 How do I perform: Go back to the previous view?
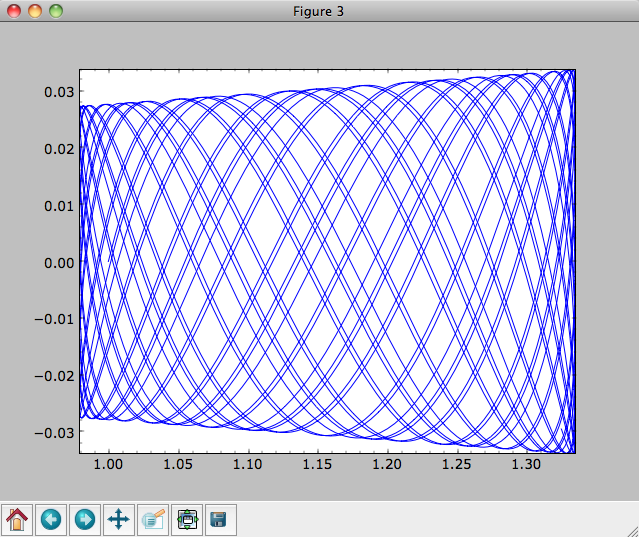[x=51, y=520]
